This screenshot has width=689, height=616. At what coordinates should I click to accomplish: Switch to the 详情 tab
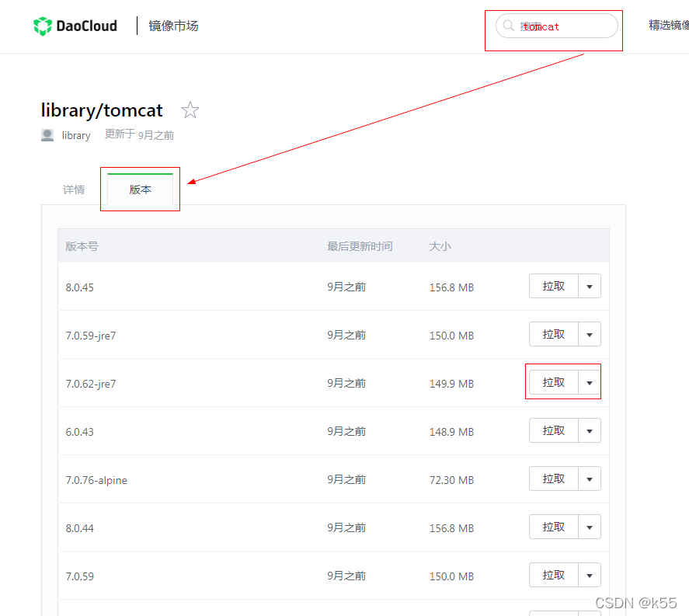point(73,190)
